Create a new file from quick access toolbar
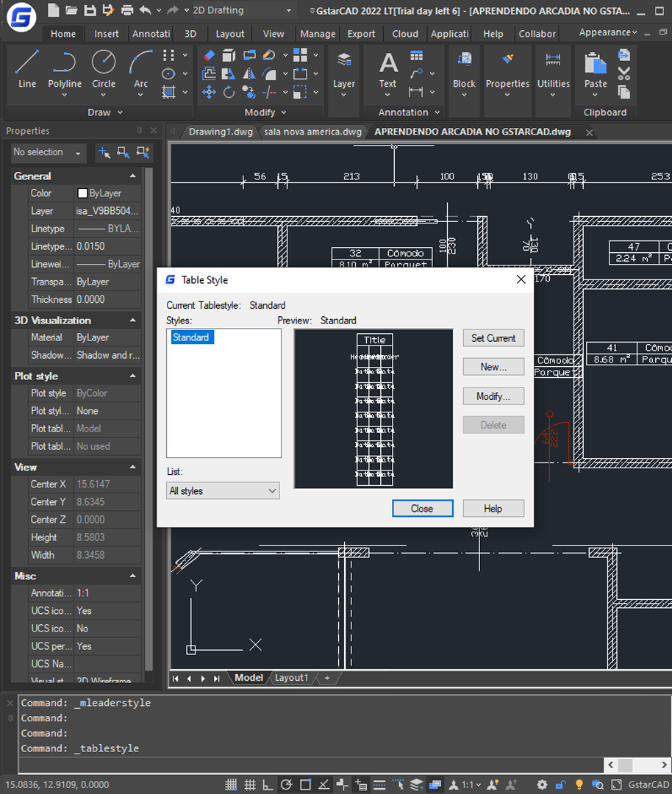672x794 pixels. [x=53, y=10]
